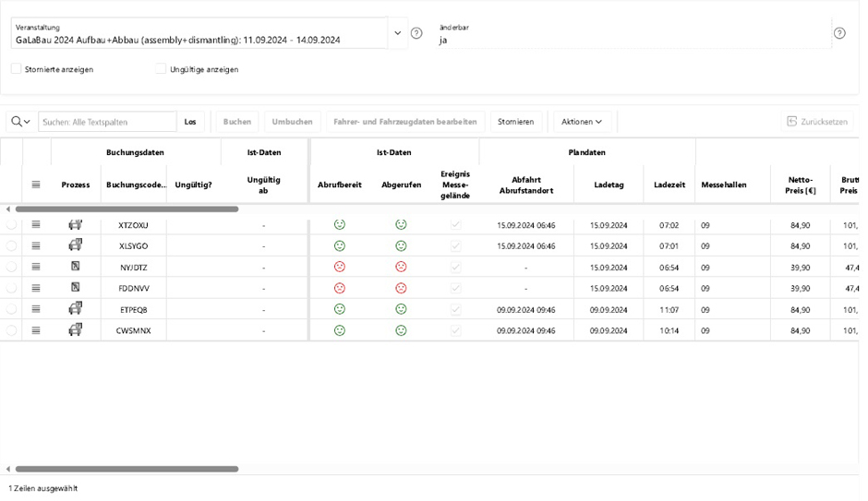The width and height of the screenshot is (868, 501).
Task: Open the column header hamburger menu icon
Action: tap(36, 185)
